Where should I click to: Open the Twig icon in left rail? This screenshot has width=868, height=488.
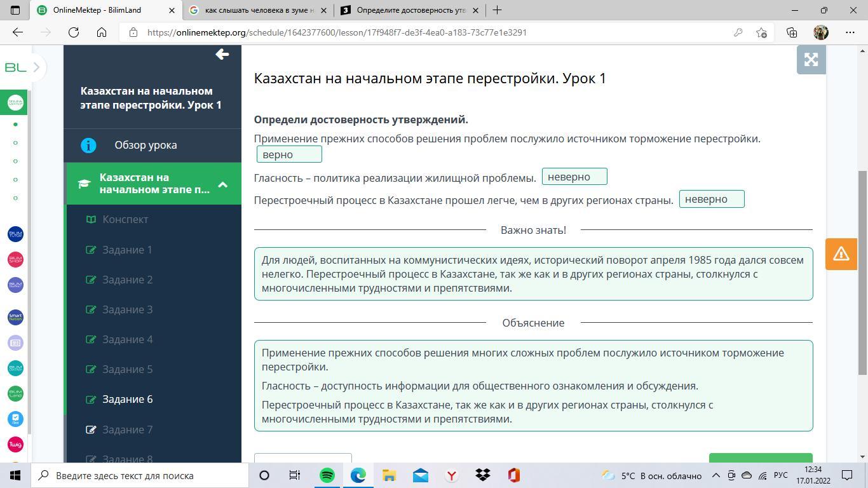coord(15,444)
